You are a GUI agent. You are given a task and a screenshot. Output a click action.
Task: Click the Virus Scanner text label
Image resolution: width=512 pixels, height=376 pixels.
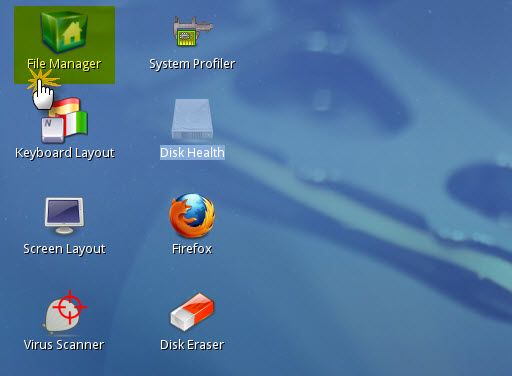[64, 345]
